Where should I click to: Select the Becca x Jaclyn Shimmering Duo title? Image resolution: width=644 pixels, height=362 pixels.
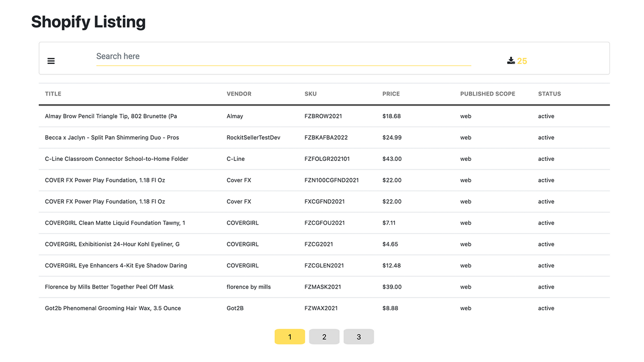coord(112,138)
